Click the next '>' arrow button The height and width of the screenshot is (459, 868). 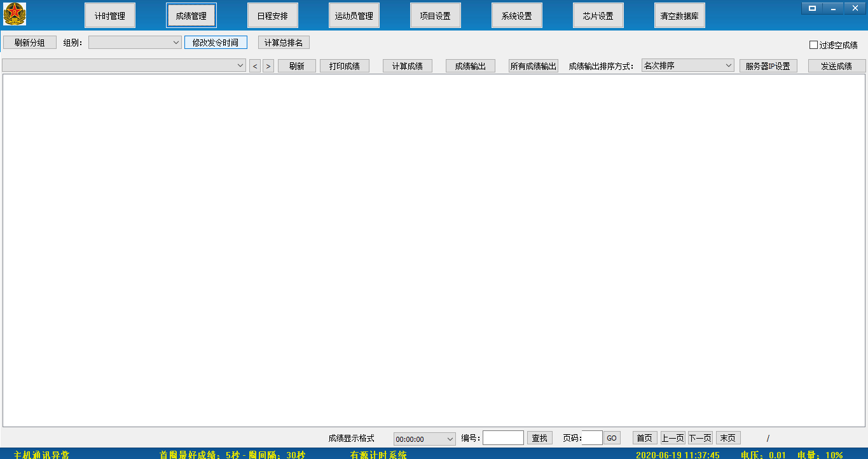coord(268,66)
